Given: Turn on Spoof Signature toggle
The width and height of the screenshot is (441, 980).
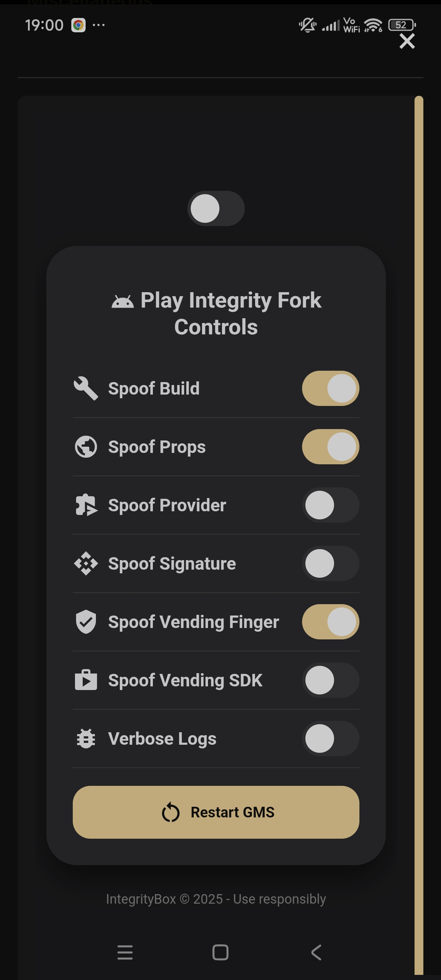Looking at the screenshot, I should pos(330,563).
